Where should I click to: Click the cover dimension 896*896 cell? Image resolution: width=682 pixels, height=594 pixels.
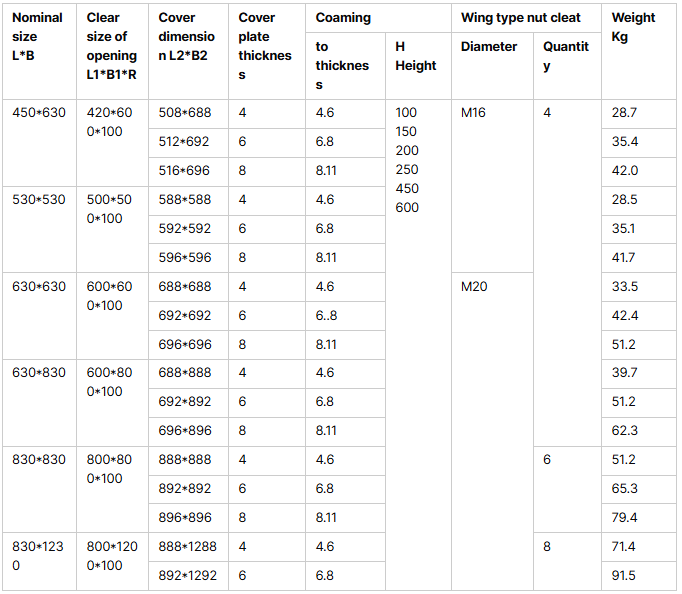pos(185,518)
